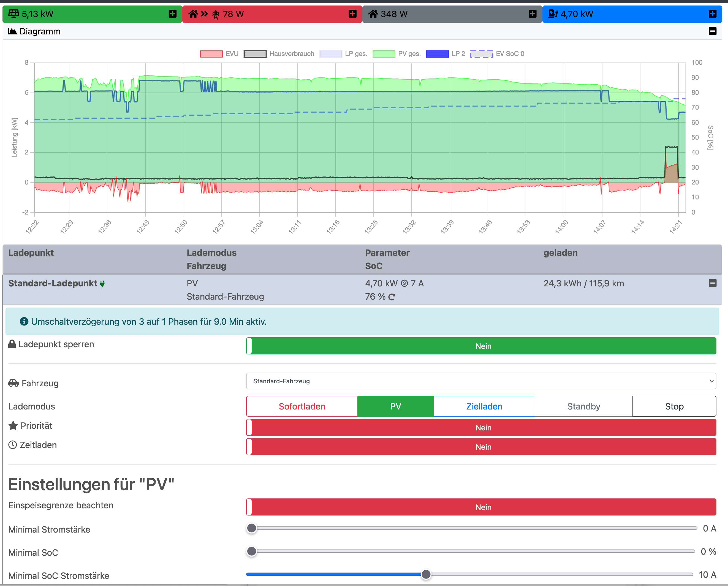Click the Minimal SoC Stromstärke slider handle
The image size is (728, 586).
tap(426, 574)
